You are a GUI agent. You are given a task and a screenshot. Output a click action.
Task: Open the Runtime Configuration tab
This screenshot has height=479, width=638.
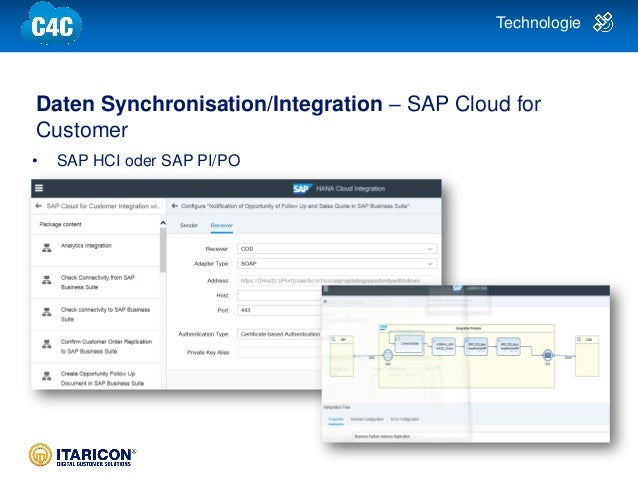tap(367, 419)
